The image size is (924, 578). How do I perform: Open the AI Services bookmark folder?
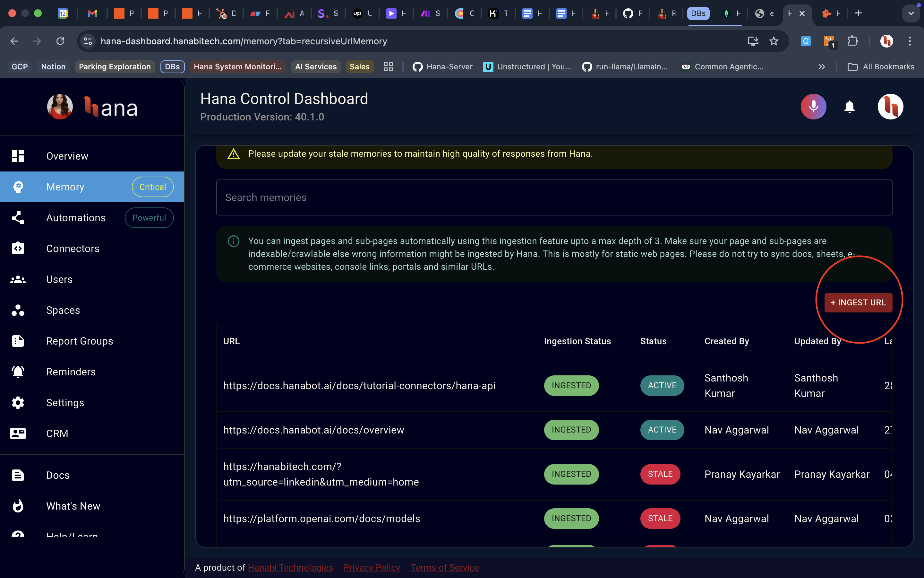[x=316, y=66]
